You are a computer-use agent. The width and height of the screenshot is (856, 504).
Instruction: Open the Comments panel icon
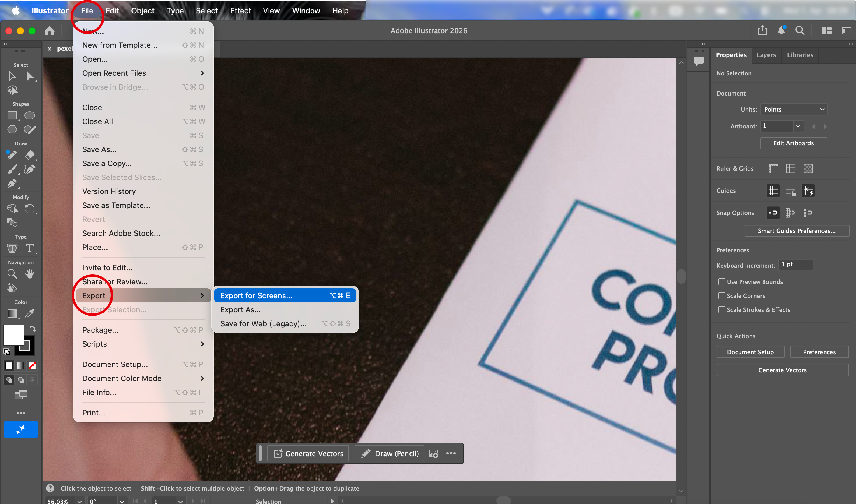699,61
